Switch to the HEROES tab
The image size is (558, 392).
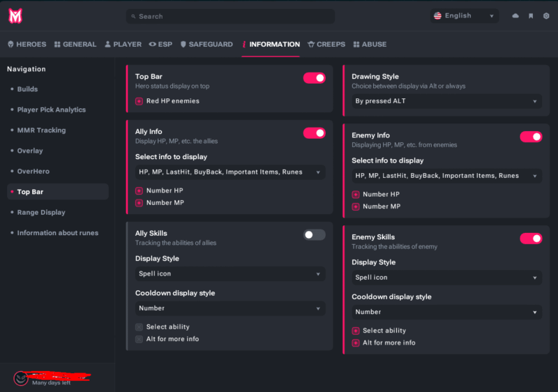[27, 45]
